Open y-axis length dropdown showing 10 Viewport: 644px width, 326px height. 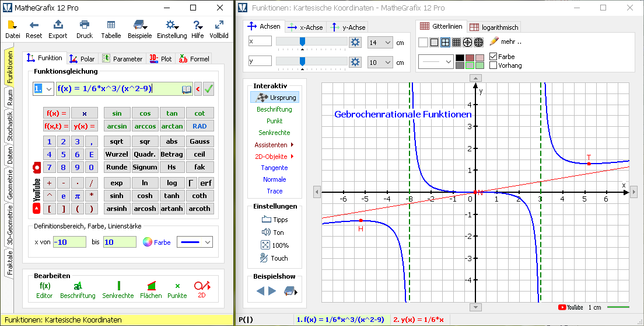pos(380,63)
